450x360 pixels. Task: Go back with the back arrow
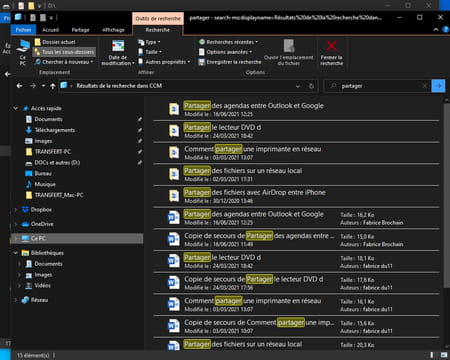click(x=19, y=86)
